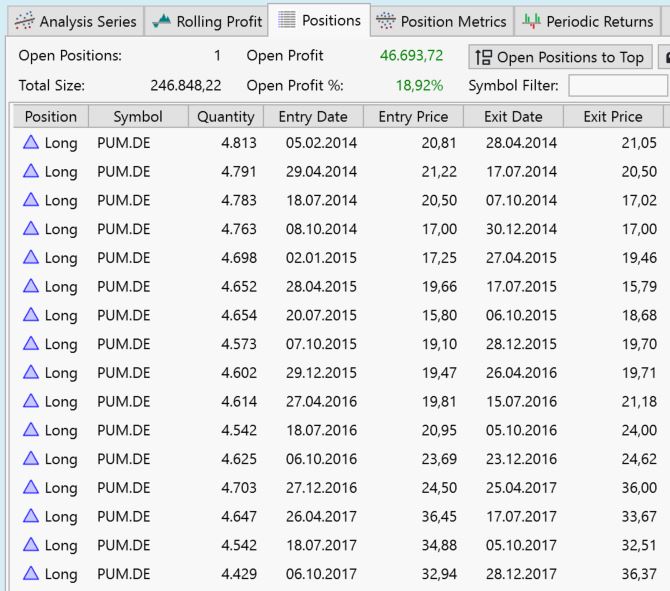Sort by the Entry Price column header
Screen dimensions: 670x591
coord(413,117)
